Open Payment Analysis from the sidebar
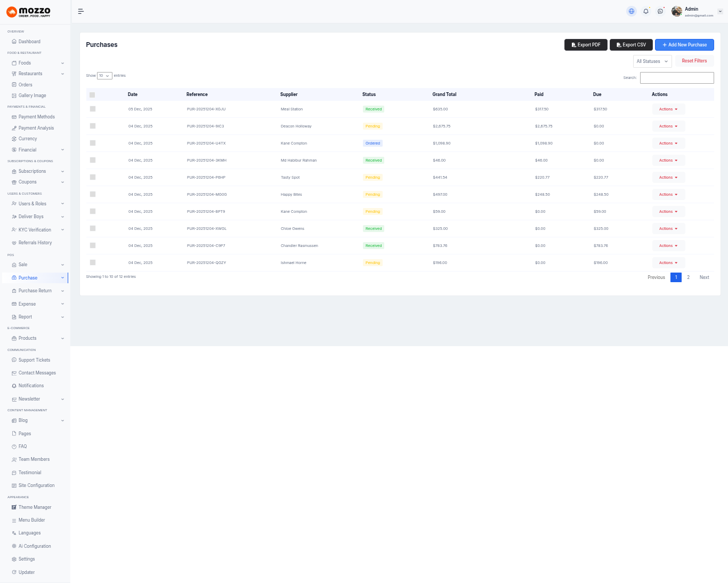The height and width of the screenshot is (583, 728). [x=36, y=128]
